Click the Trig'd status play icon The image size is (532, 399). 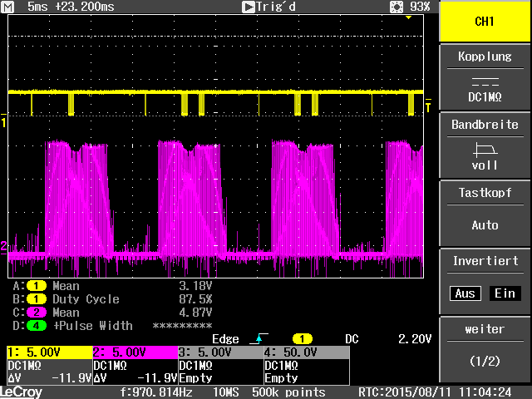click(x=249, y=7)
